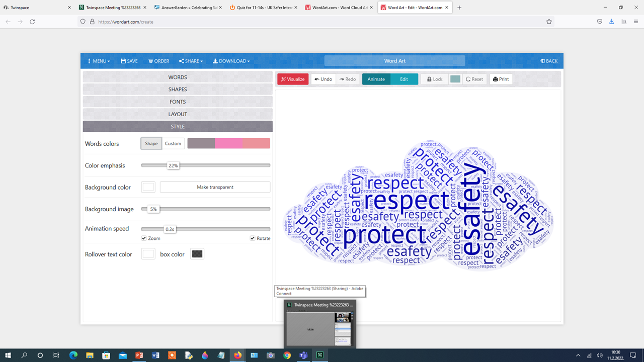This screenshot has height=362, width=644.
Task: Bookmark this page with star icon
Action: coord(549,22)
